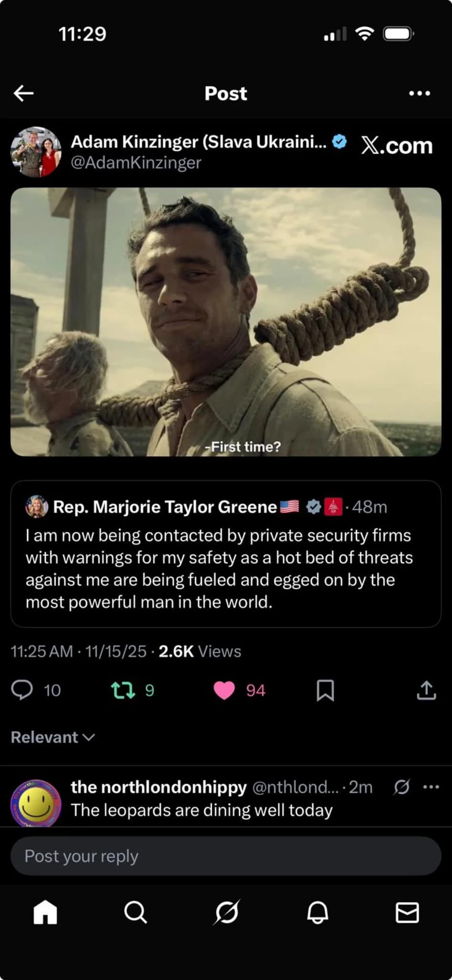Toggle the repost button
Image resolution: width=452 pixels, height=980 pixels.
[123, 690]
